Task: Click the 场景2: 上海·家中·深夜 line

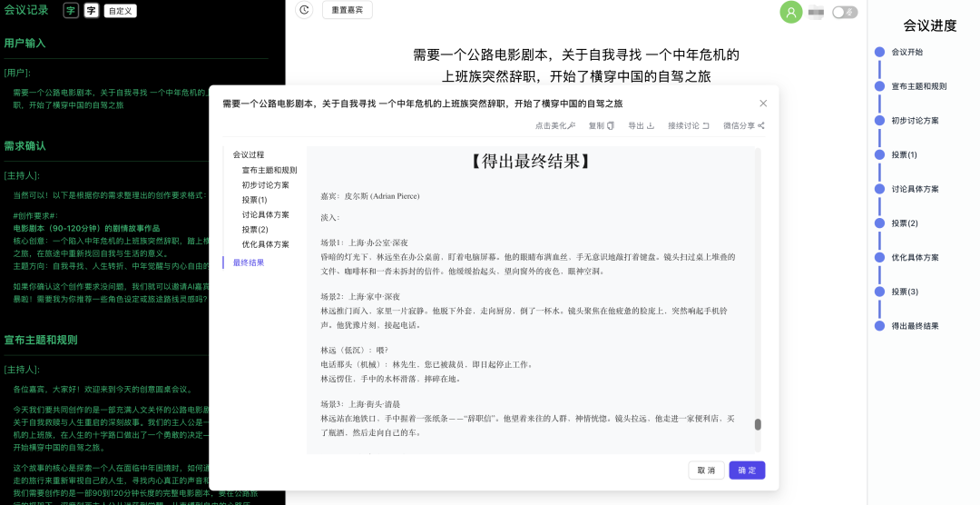Action: click(360, 297)
